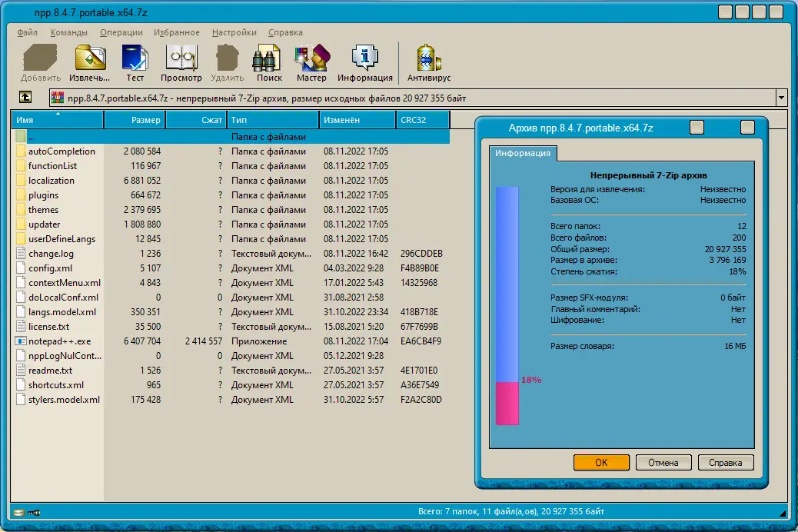Click the Добавить toolbar icon
Screen dimensions: 798x532
tap(40, 58)
